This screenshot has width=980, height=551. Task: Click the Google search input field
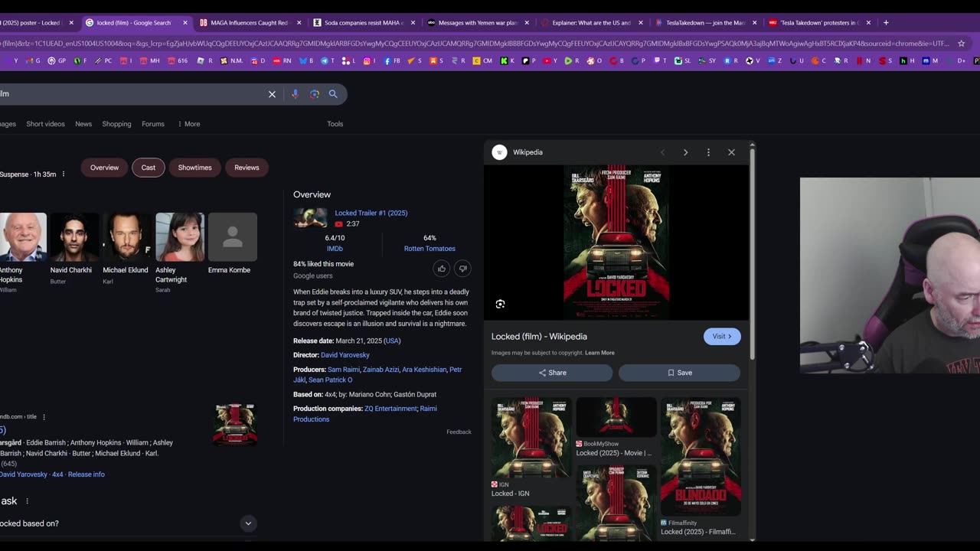[130, 94]
